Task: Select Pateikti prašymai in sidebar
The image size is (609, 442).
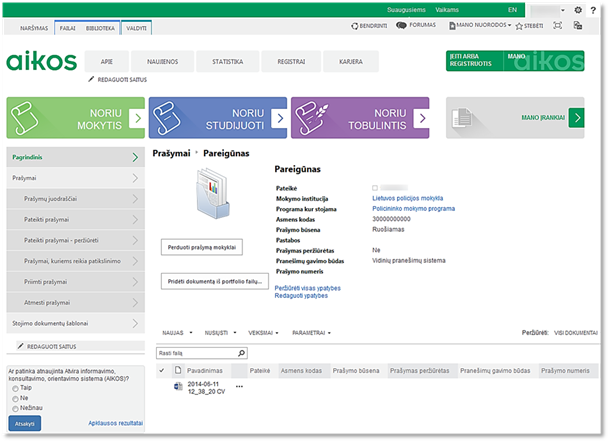Action: pyautogui.click(x=76, y=219)
